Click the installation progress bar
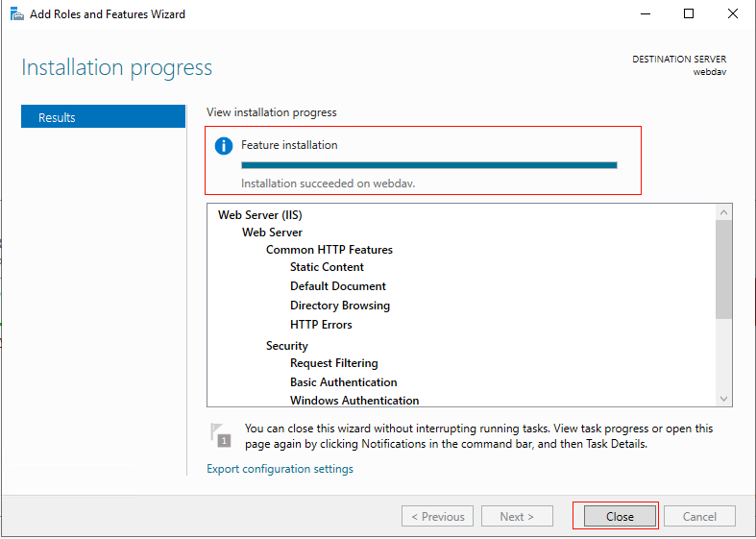The image size is (756, 539). click(429, 165)
